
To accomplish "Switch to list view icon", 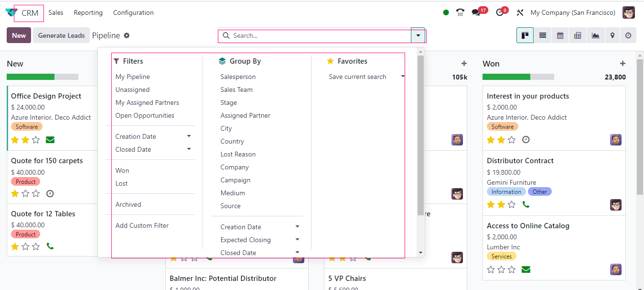I will (542, 35).
